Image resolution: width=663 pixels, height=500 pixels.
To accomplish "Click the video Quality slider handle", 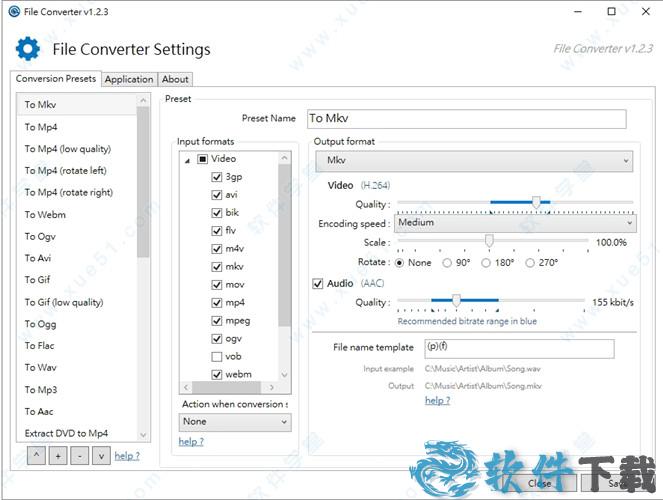I will (536, 203).
